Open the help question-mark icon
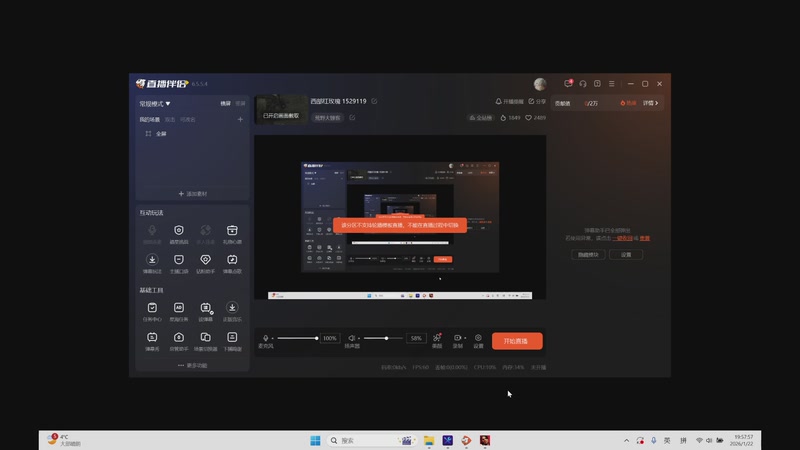800x450 pixels. [x=597, y=84]
